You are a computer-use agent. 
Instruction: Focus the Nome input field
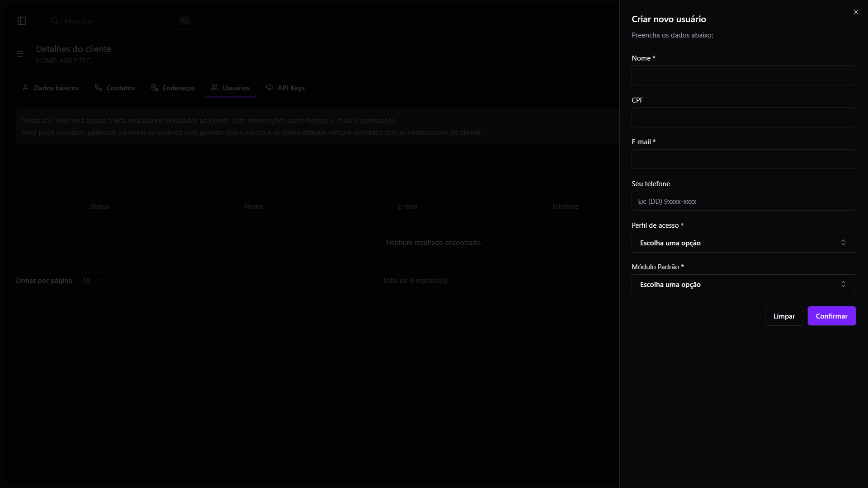[x=743, y=75]
